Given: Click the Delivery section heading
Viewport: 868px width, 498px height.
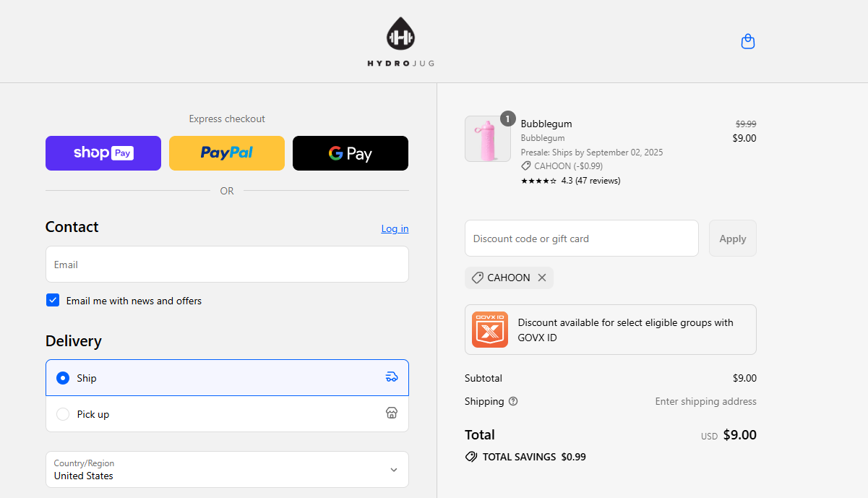Looking at the screenshot, I should [x=74, y=341].
